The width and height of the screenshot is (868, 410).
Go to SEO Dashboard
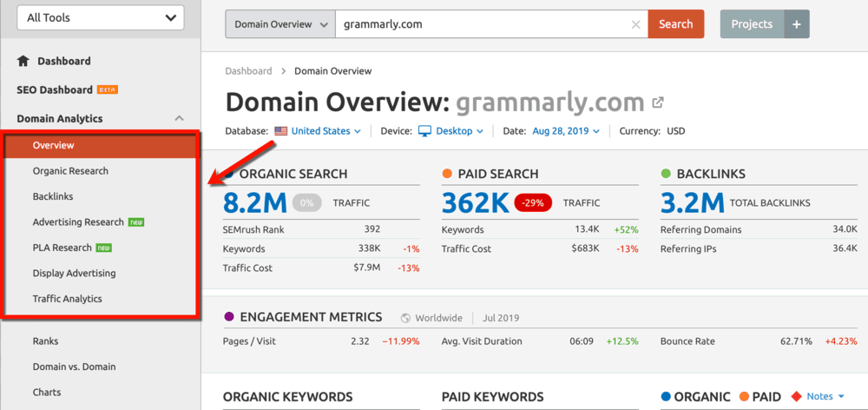click(x=55, y=89)
